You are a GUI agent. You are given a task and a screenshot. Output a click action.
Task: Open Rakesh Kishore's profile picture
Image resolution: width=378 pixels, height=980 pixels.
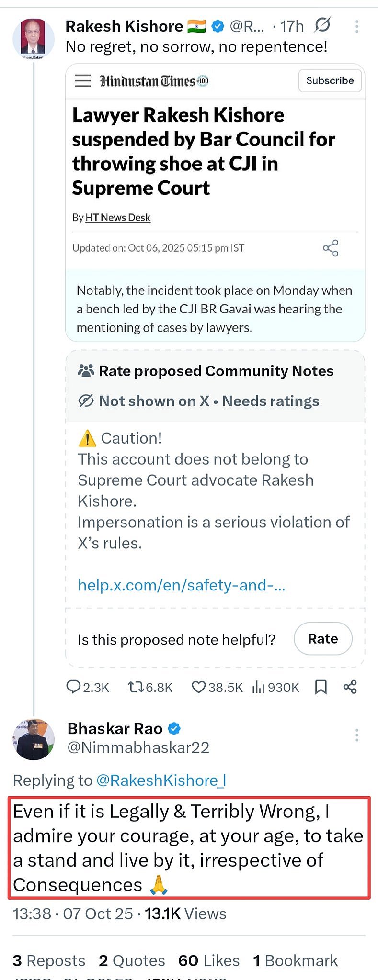pos(33,38)
